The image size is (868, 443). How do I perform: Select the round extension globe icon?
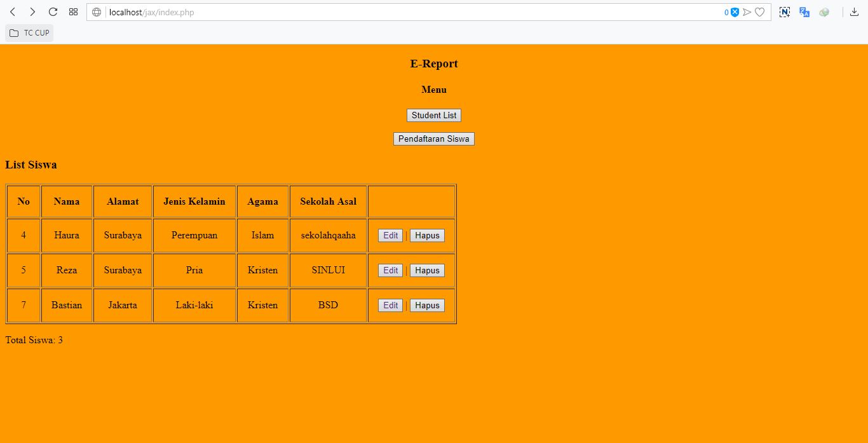[x=824, y=11]
